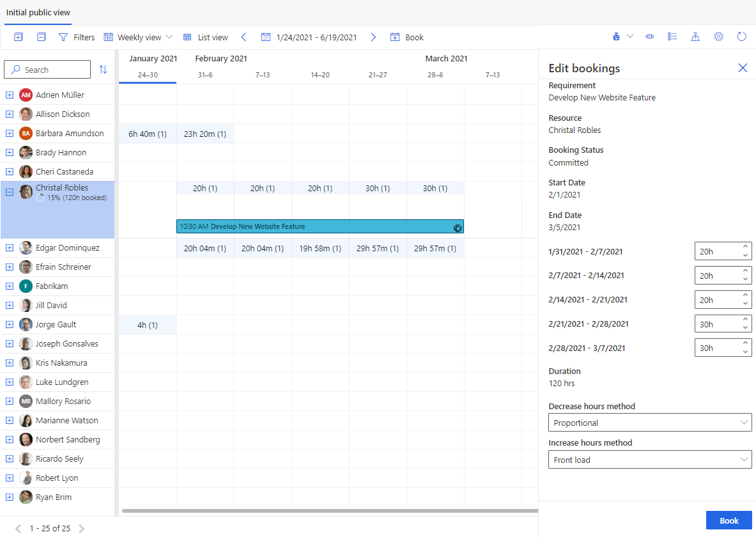Viewport: 756px width, 539px height.
Task: Expand Bárbara Amundson row
Action: coord(9,133)
